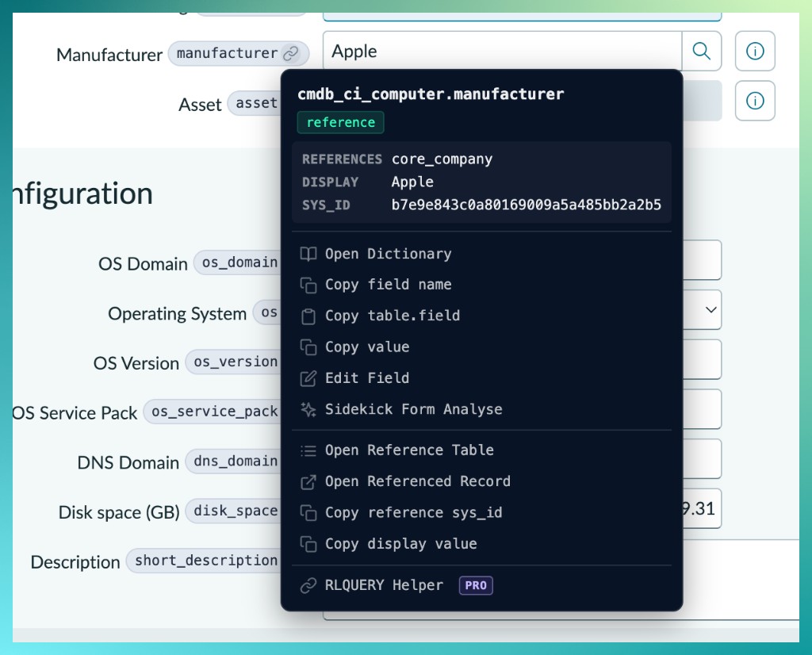Select Open Reference Table entry
Screen dimensions: 812x655
tap(481, 450)
